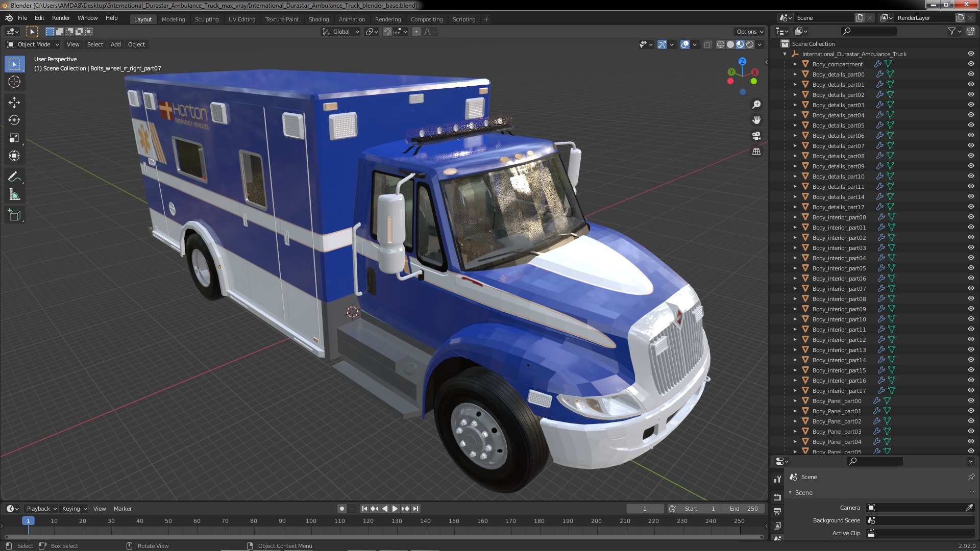Open the Object Mode dropdown
Screen dimensions: 980x551
[33, 44]
